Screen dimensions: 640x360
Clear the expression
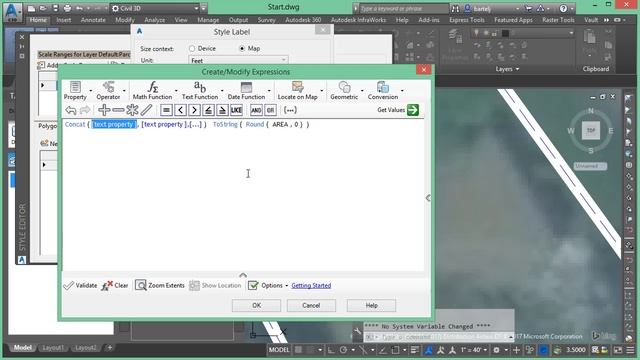coord(115,285)
